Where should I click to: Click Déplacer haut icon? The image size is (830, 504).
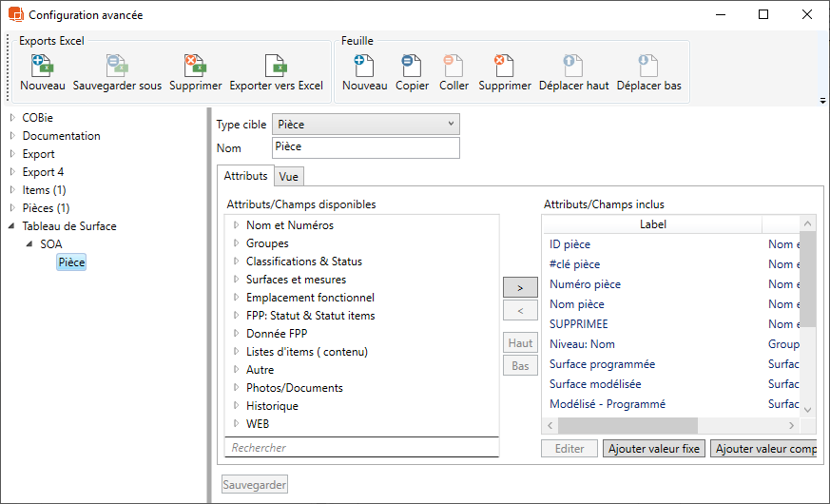573,66
